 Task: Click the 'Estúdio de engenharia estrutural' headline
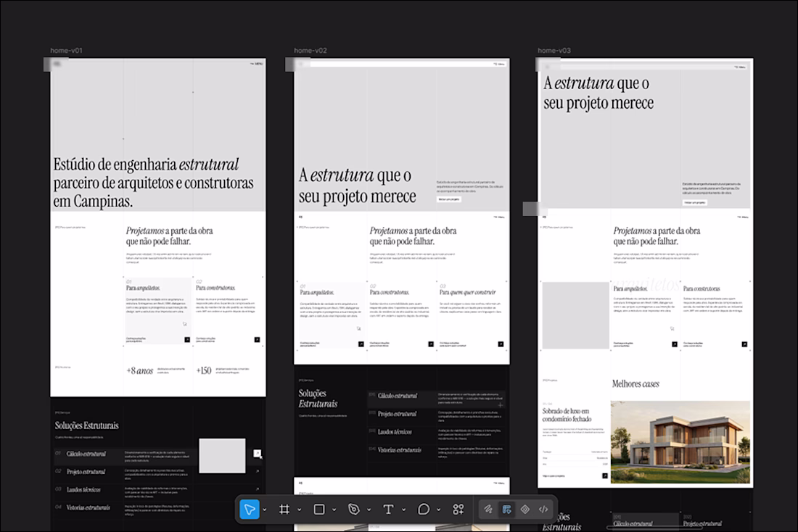coord(153,183)
